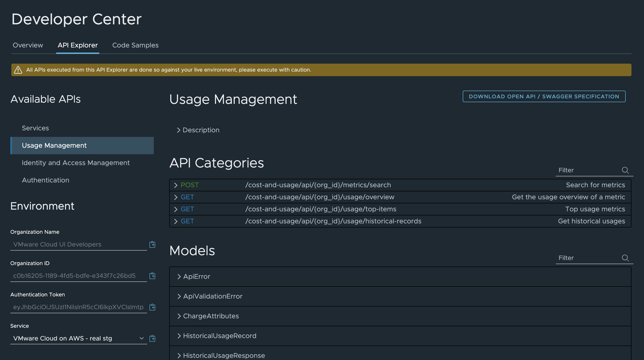Click the copy icon next to Organization ID

click(x=153, y=275)
